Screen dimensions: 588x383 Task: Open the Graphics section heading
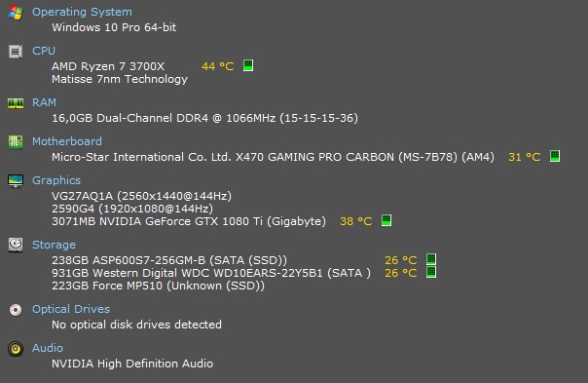coord(56,180)
